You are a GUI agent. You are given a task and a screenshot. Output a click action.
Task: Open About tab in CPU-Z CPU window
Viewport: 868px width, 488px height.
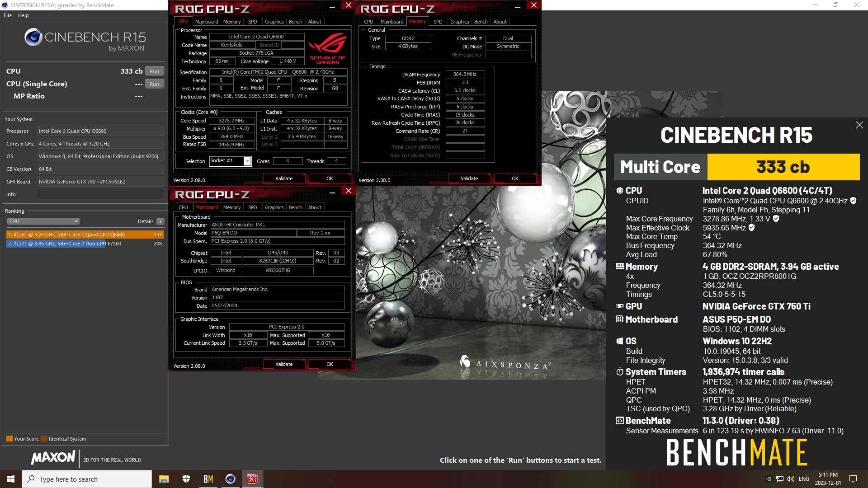point(315,22)
